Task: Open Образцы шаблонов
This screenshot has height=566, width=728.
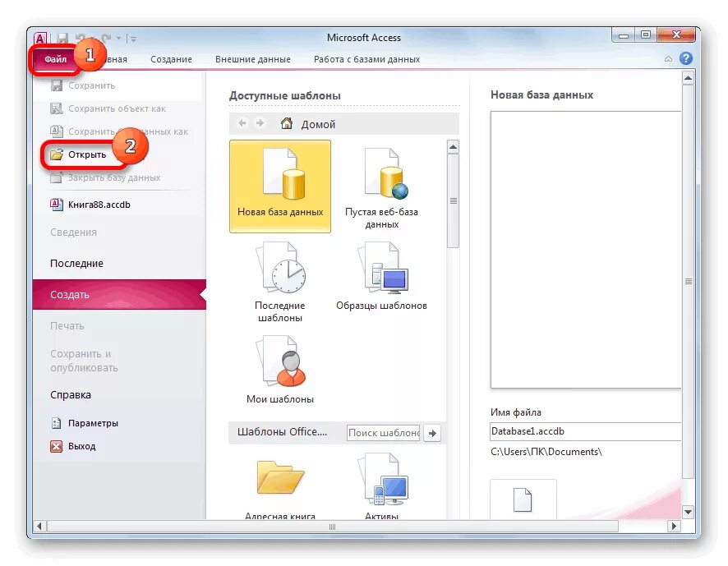Action: (x=381, y=277)
